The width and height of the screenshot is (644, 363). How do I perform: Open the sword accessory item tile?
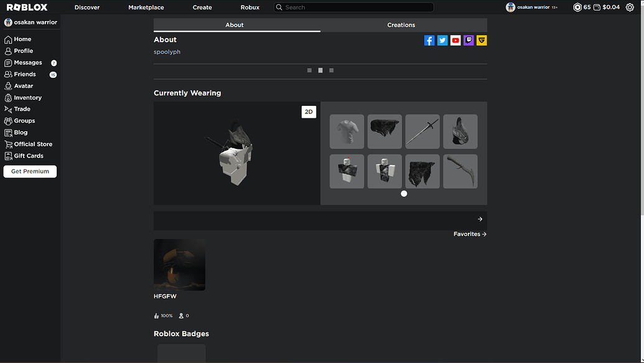(422, 131)
